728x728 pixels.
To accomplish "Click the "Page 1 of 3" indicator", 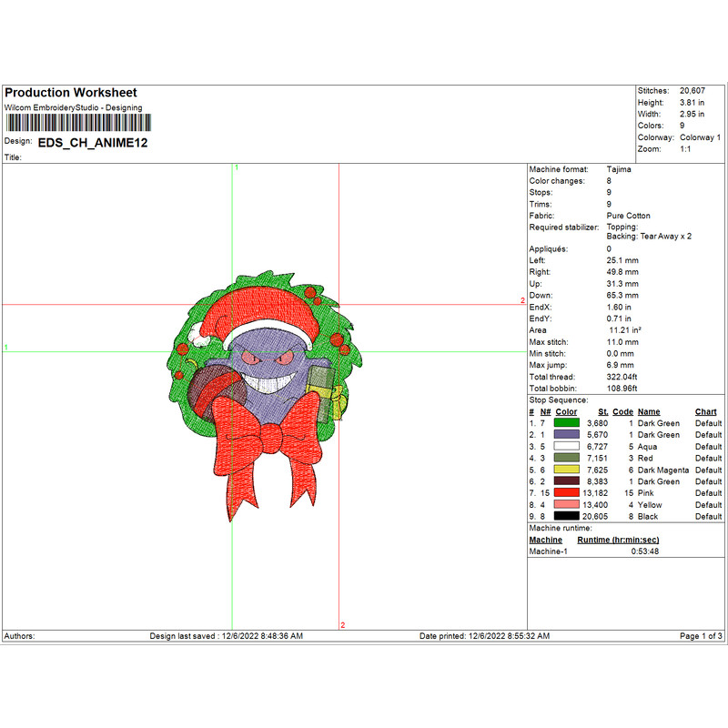I will point(701,635).
